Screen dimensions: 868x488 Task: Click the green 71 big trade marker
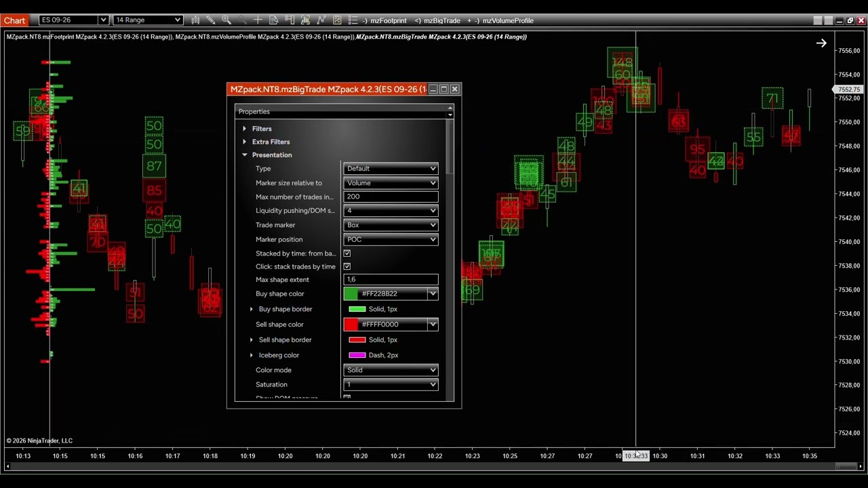coord(772,99)
